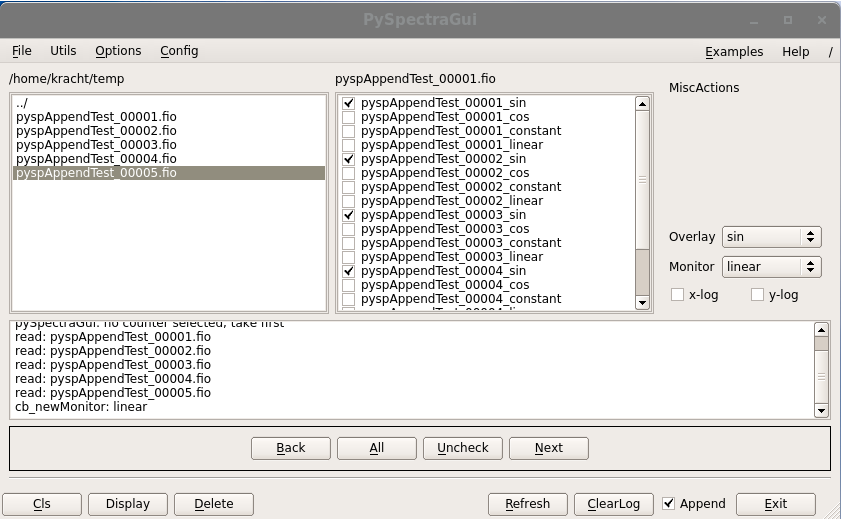
Task: Check pyspAppendTest_00001_constant checkbox
Action: 349,131
